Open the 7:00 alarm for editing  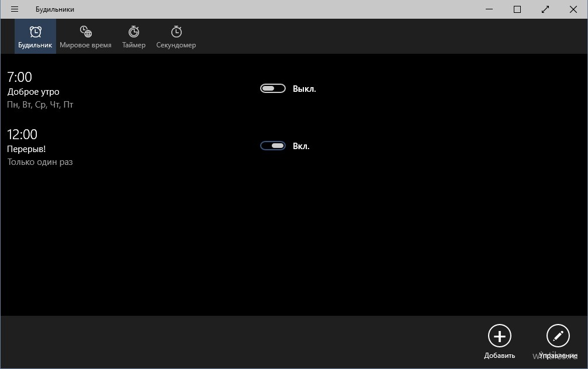click(x=20, y=77)
